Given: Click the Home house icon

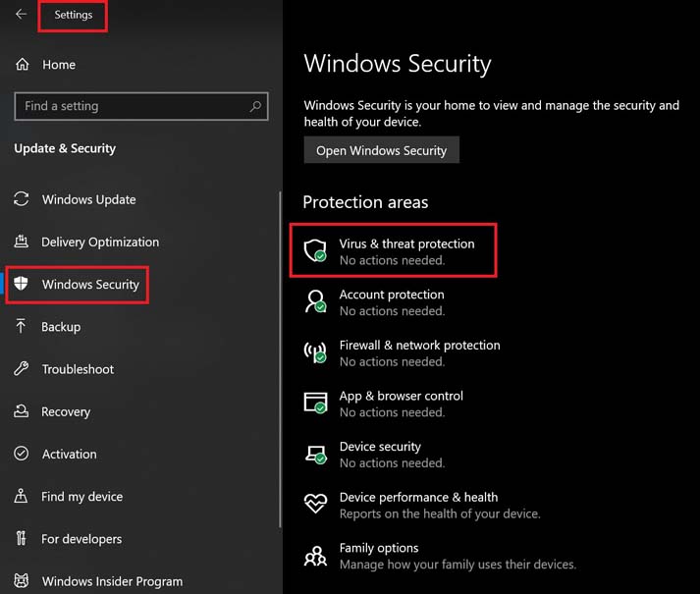Looking at the screenshot, I should [x=23, y=65].
